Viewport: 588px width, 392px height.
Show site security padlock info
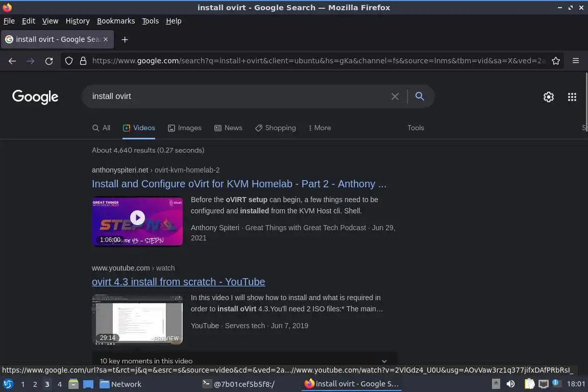coord(83,61)
